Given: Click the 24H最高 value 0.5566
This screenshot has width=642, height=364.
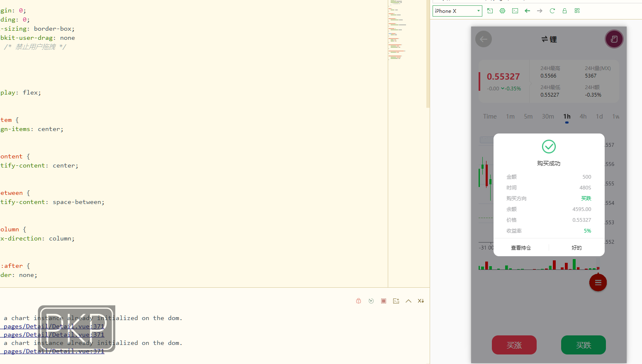Looking at the screenshot, I should tap(548, 76).
